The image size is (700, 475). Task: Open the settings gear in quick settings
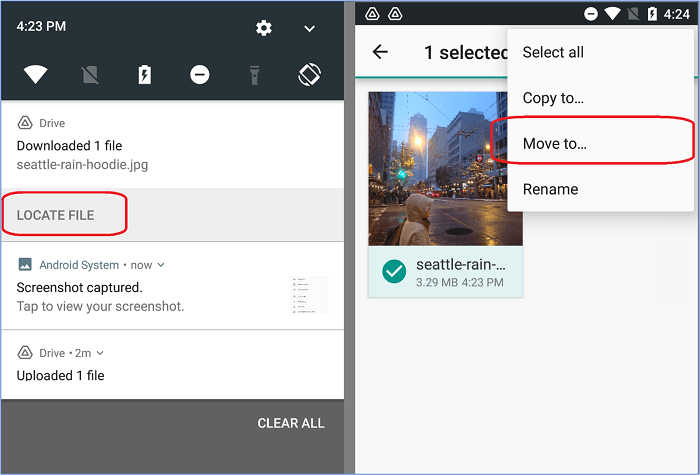pyautogui.click(x=264, y=28)
